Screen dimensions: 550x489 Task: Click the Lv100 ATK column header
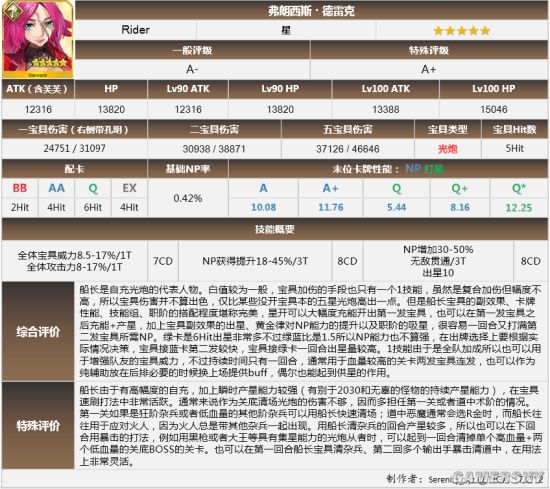[x=385, y=89]
